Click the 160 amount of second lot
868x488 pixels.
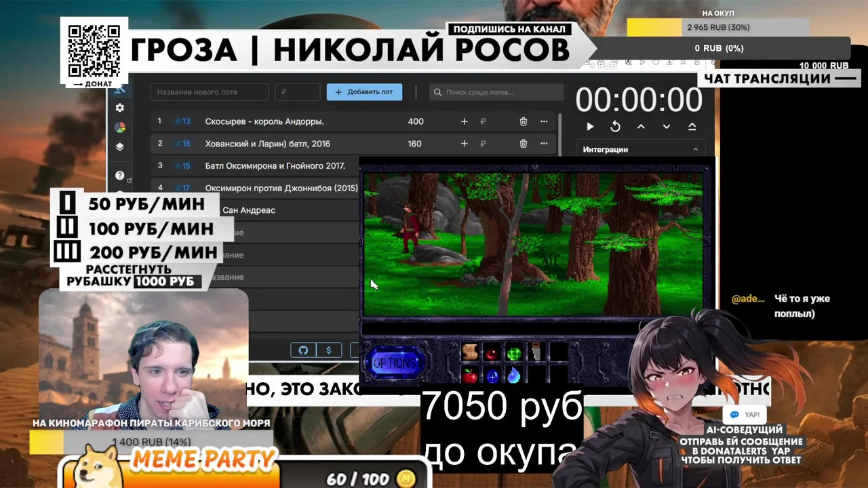point(414,144)
